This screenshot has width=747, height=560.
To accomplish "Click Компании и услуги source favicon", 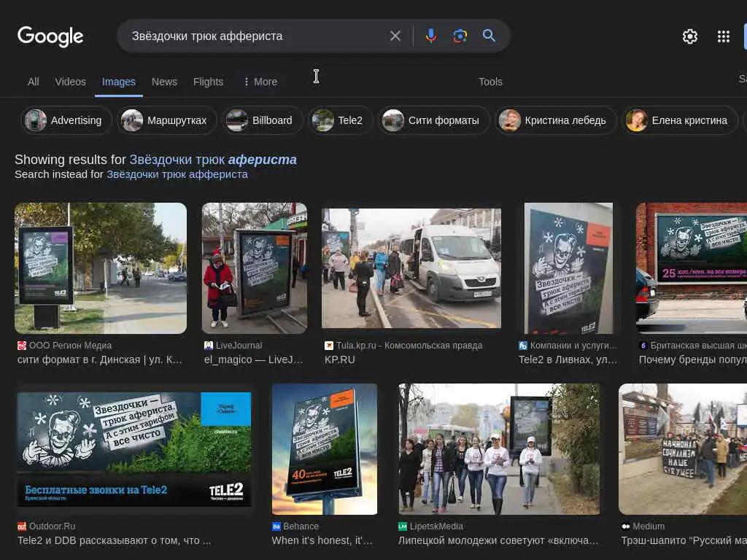I will tap(523, 346).
